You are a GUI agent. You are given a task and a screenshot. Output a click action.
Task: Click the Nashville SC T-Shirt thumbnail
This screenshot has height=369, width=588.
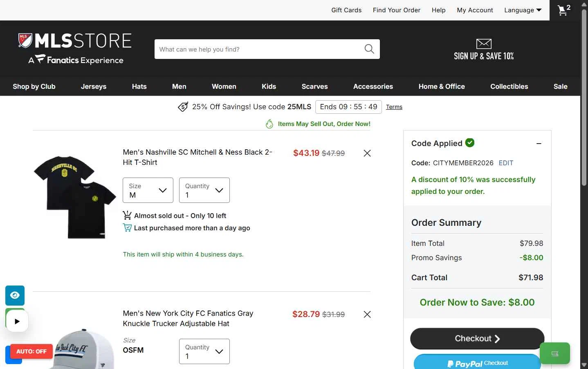pyautogui.click(x=75, y=197)
